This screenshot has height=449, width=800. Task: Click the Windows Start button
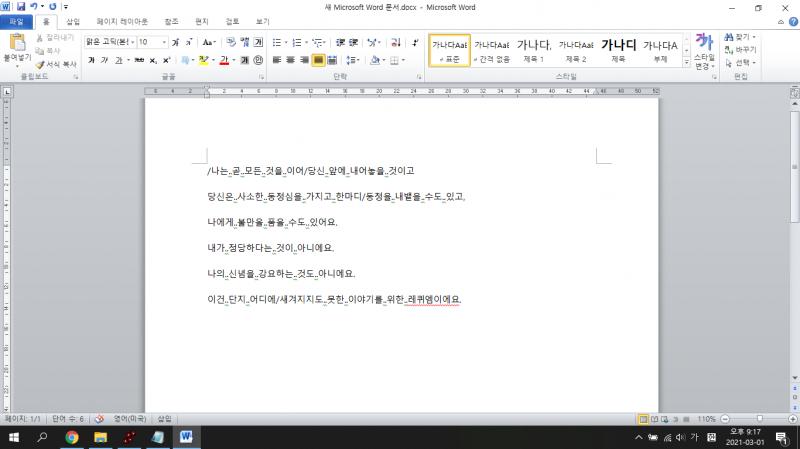[x=14, y=437]
